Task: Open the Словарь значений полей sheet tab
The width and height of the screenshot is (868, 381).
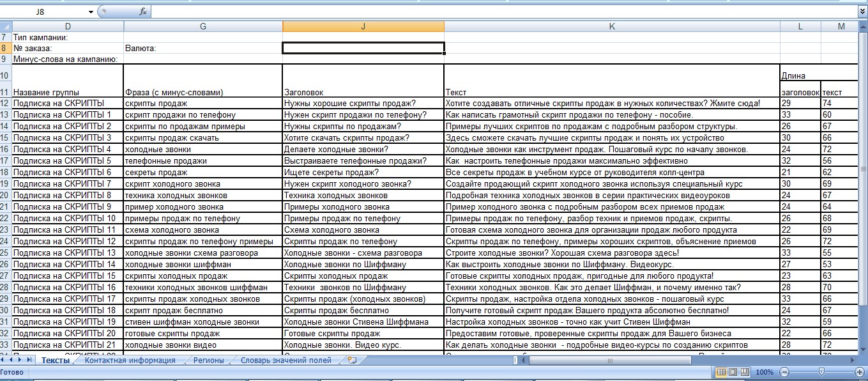Action: 286,361
